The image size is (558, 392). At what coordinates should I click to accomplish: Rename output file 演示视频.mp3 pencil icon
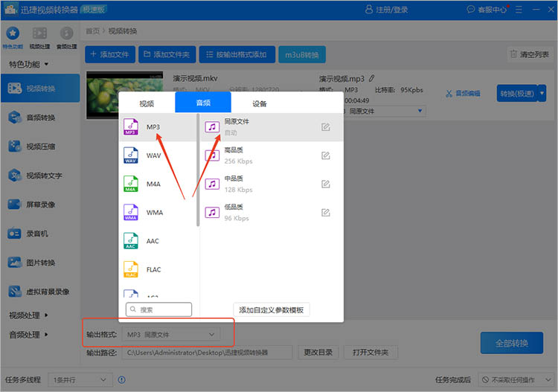pos(371,78)
